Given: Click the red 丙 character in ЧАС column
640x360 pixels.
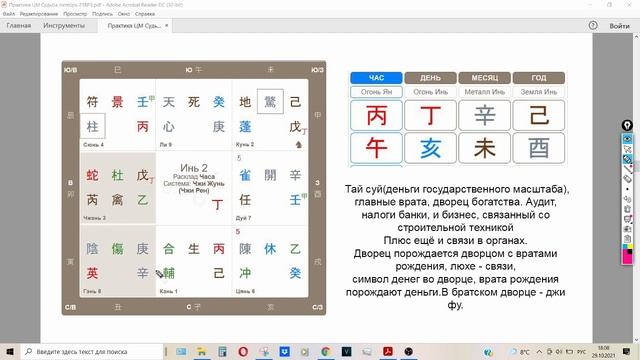Looking at the screenshot, I should tap(376, 116).
